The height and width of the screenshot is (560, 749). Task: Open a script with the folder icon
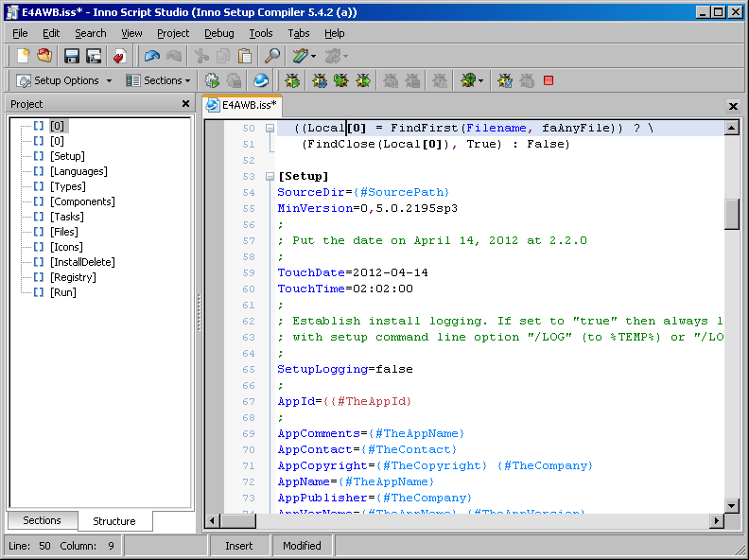tap(44, 57)
